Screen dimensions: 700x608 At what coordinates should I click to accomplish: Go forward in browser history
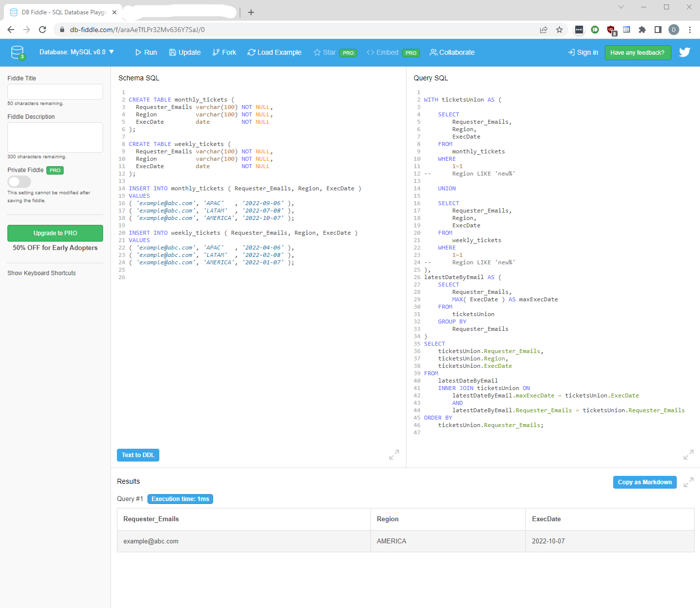[27, 30]
